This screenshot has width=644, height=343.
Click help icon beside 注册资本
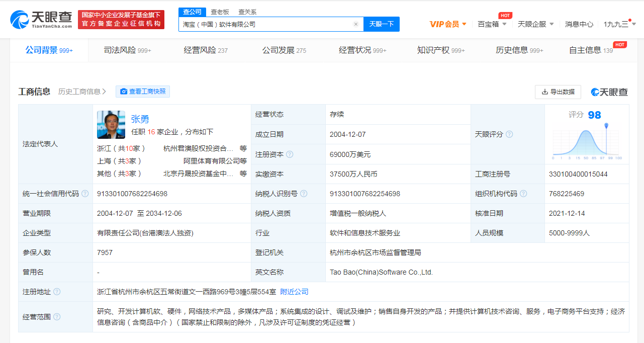pos(290,154)
